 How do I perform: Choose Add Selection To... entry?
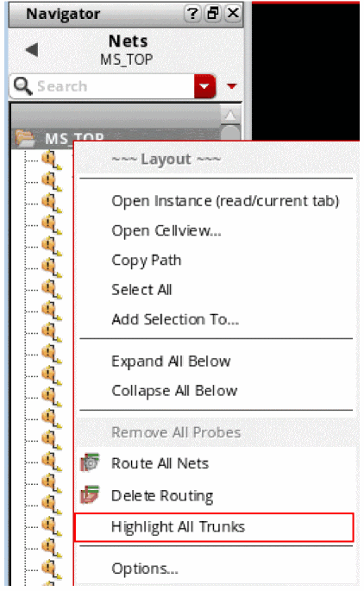click(175, 319)
